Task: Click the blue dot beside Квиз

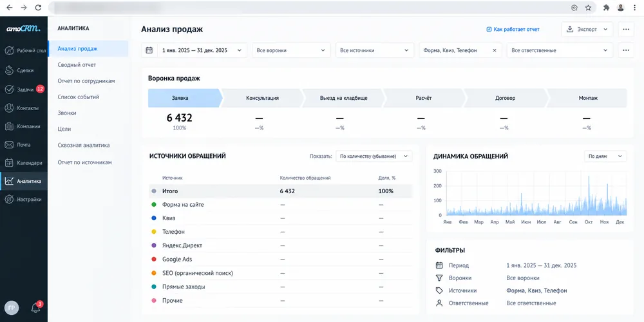Action: [154, 218]
